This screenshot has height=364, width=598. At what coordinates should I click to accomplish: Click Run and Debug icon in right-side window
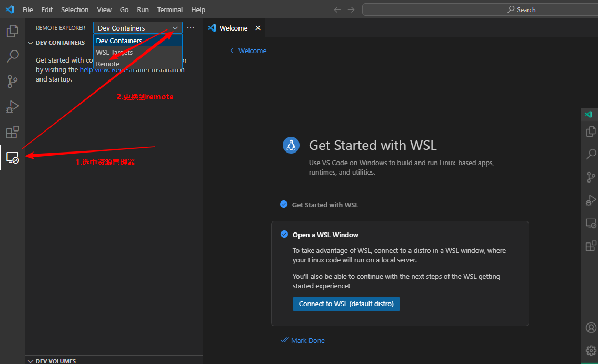(591, 200)
